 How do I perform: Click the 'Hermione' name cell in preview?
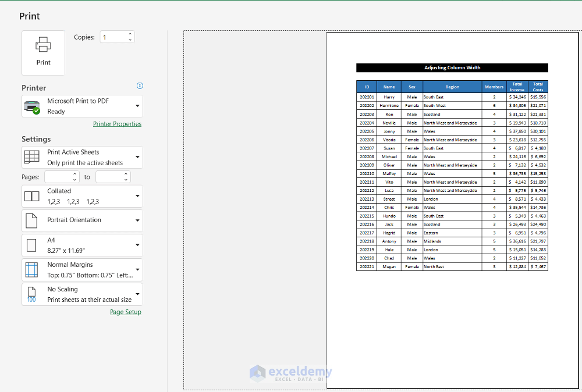coord(389,106)
